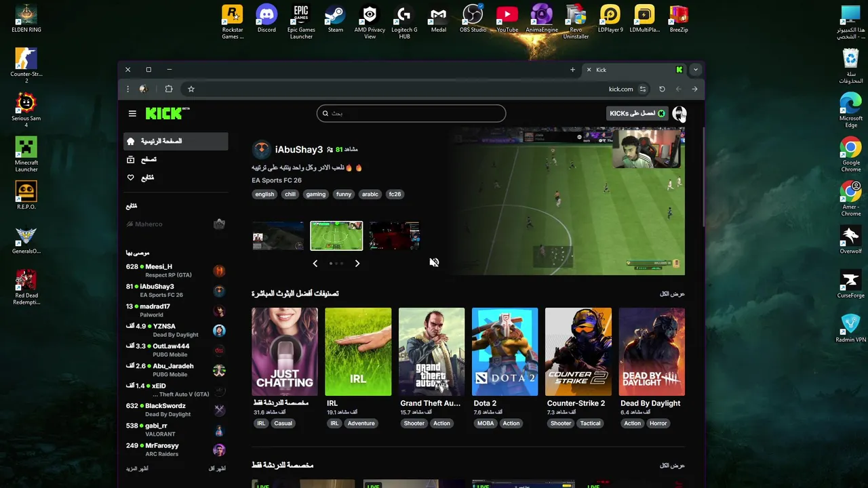This screenshot has width=868, height=488.
Task: Click the Tactical tag under Counter-Strike 2
Action: pos(590,423)
